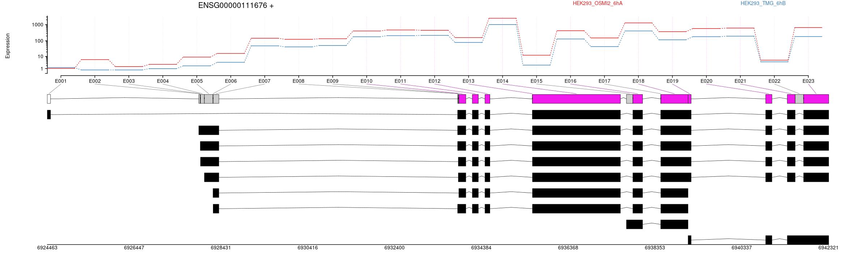Click genomic coordinate 6928431
The image size is (868, 253).
coord(221,248)
